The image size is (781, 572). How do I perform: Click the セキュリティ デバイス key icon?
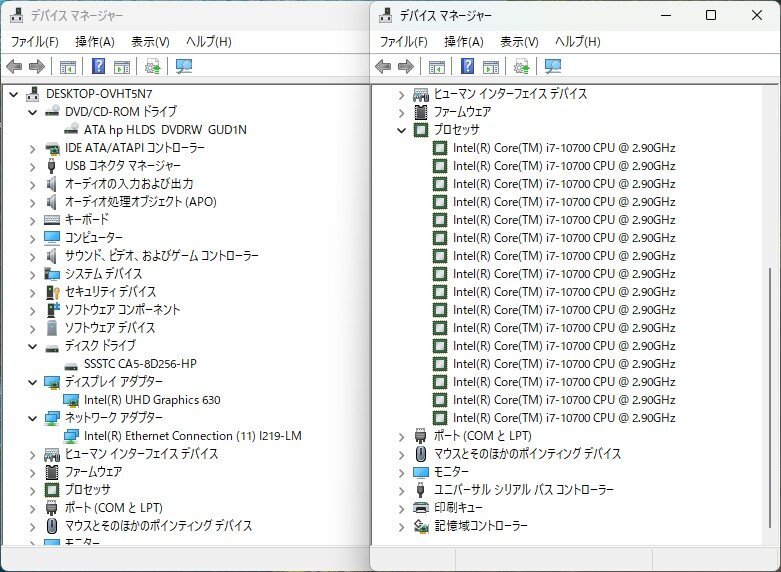(x=52, y=291)
